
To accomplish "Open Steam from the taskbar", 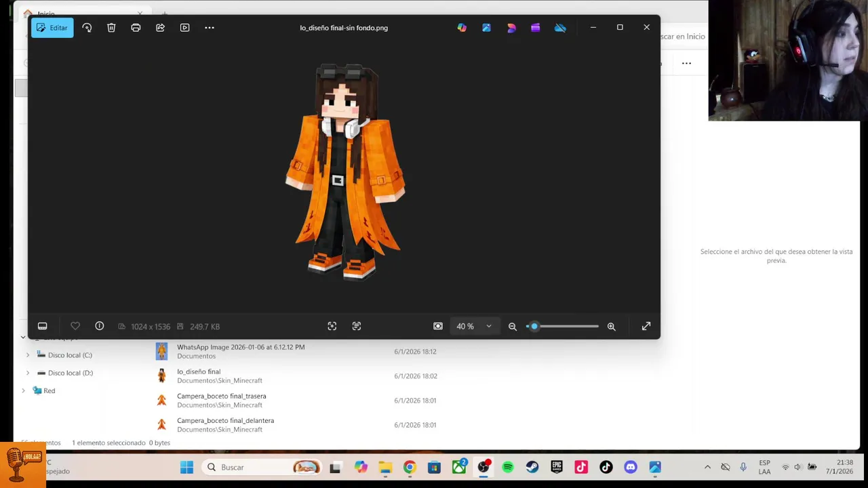I will point(532,467).
